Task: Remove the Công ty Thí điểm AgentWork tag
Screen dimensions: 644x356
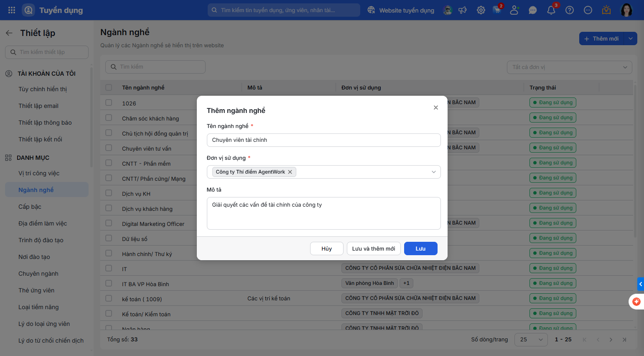Action: pyautogui.click(x=290, y=172)
